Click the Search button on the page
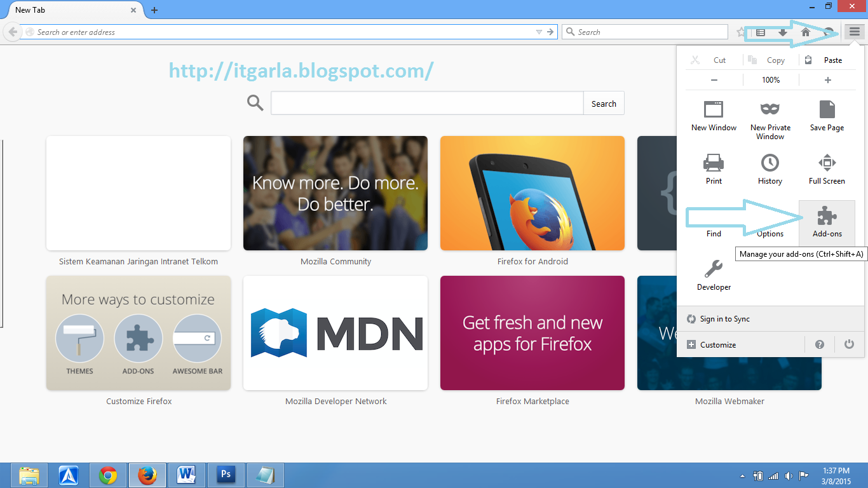 [x=604, y=104]
